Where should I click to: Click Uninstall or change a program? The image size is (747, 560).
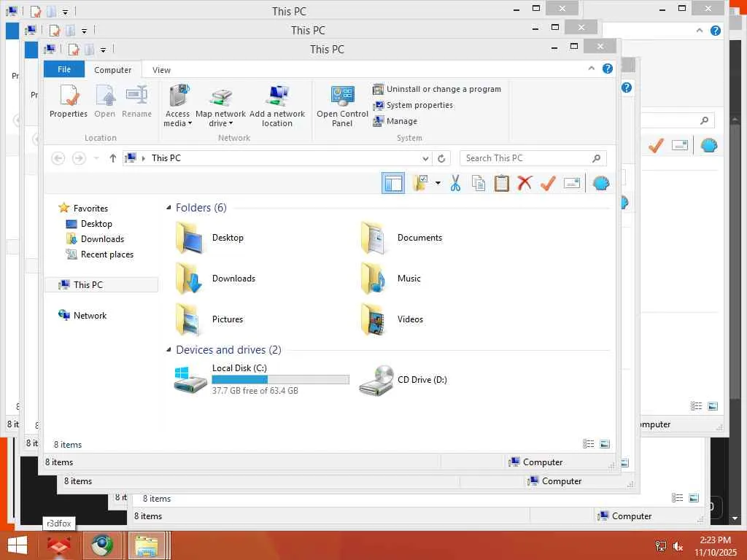point(437,89)
